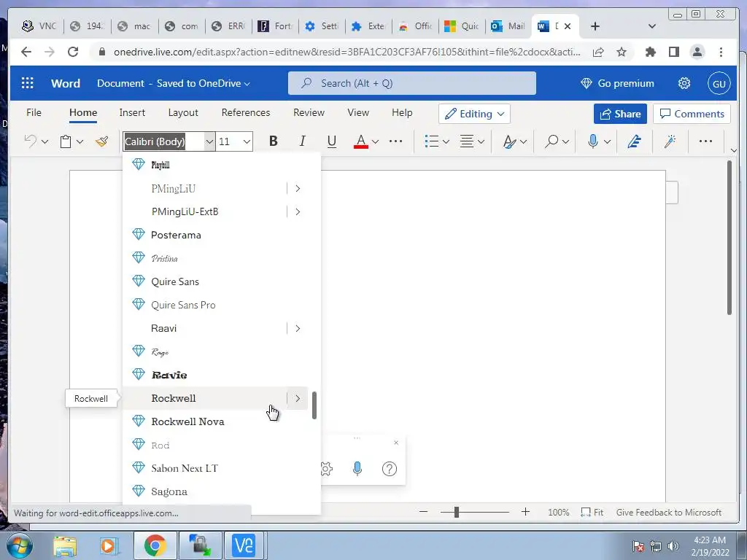Viewport: 747px width, 560px height.
Task: Toggle Underline formatting
Action: tap(332, 141)
